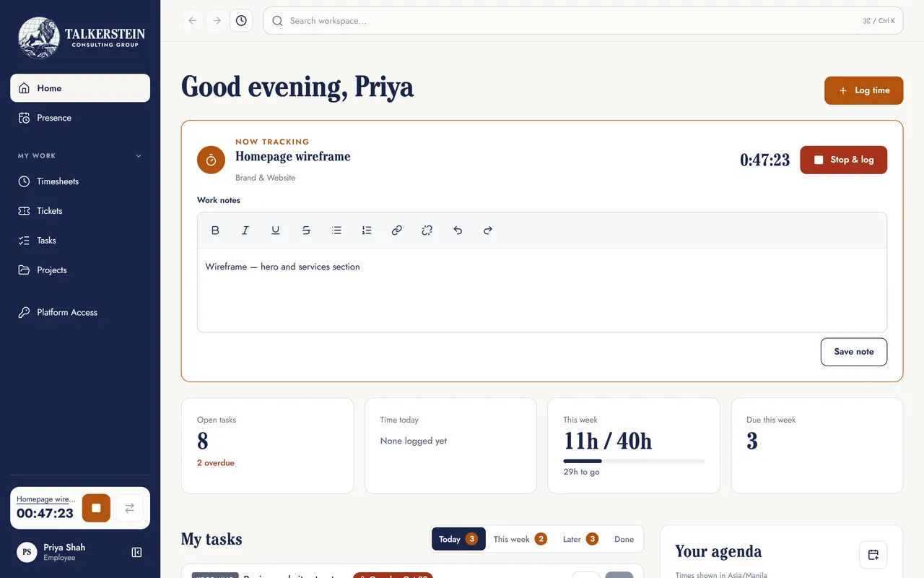View the Done tasks tab
Screen dimensions: 924x578
click(x=624, y=539)
